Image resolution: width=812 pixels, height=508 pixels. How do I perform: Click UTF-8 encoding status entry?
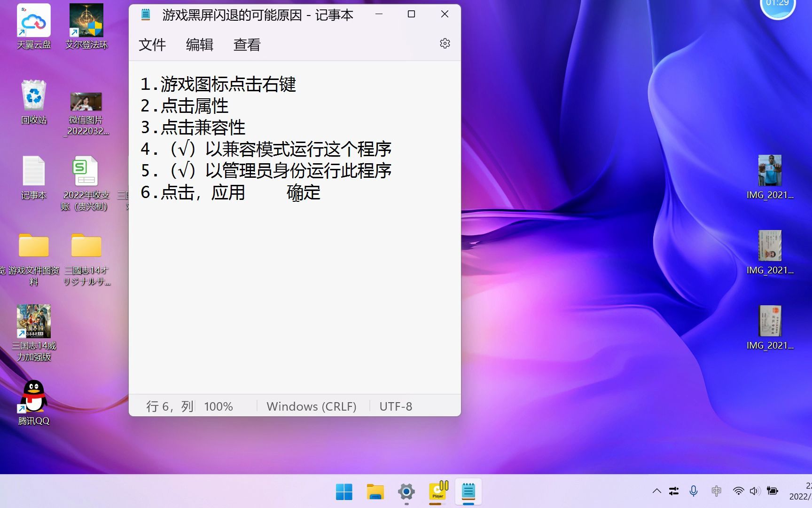click(396, 406)
